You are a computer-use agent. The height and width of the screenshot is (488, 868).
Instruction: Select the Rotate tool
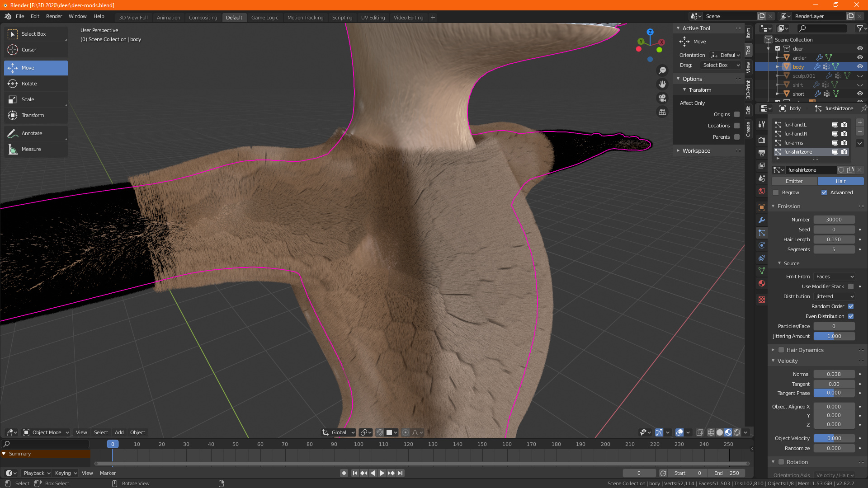coord(36,84)
